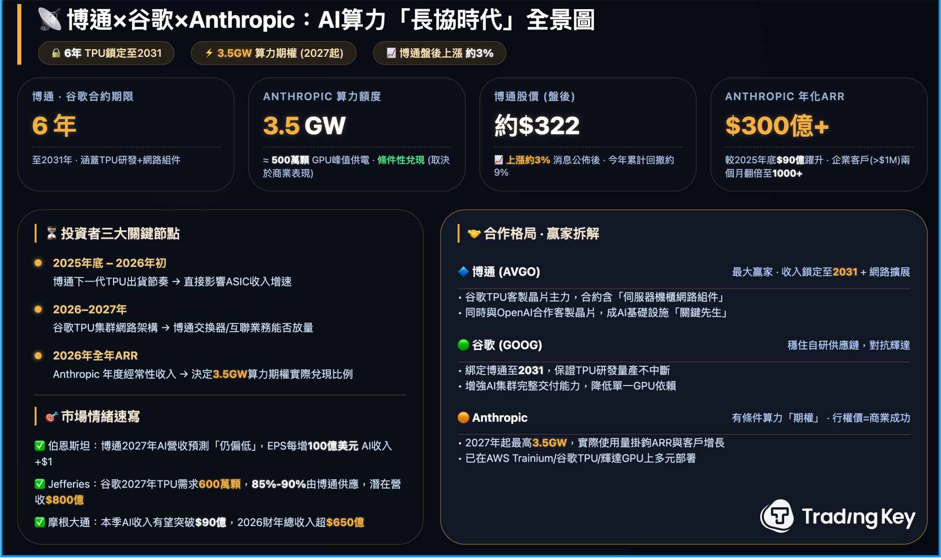This screenshot has height=560, width=941.
Task: Select the orange bullet beside 2026年全年ARR
Action: 38,356
